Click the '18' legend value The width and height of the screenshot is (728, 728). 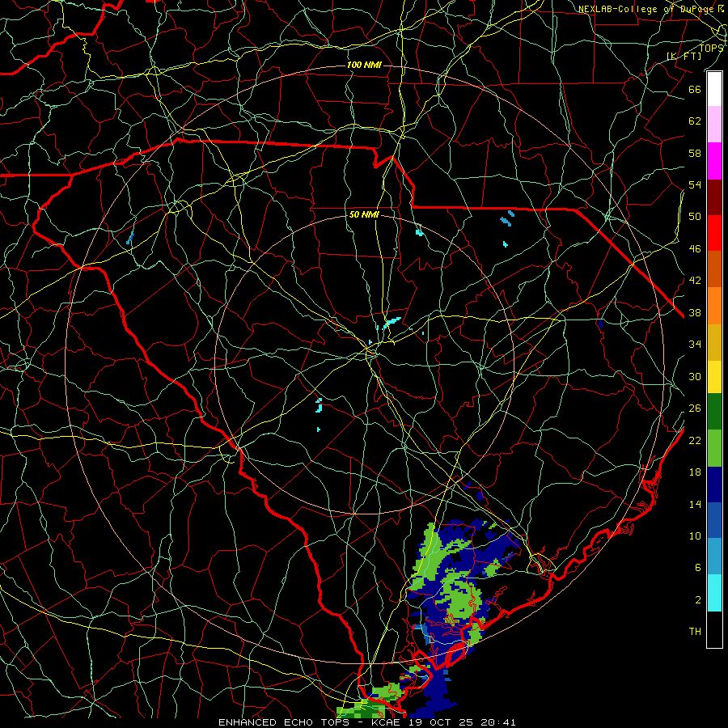tap(695, 472)
